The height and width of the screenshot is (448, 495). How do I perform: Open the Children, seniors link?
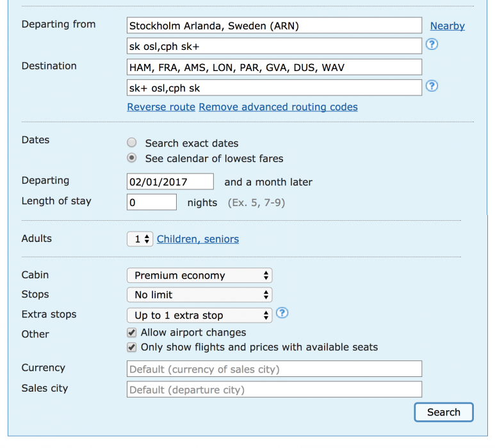(197, 239)
